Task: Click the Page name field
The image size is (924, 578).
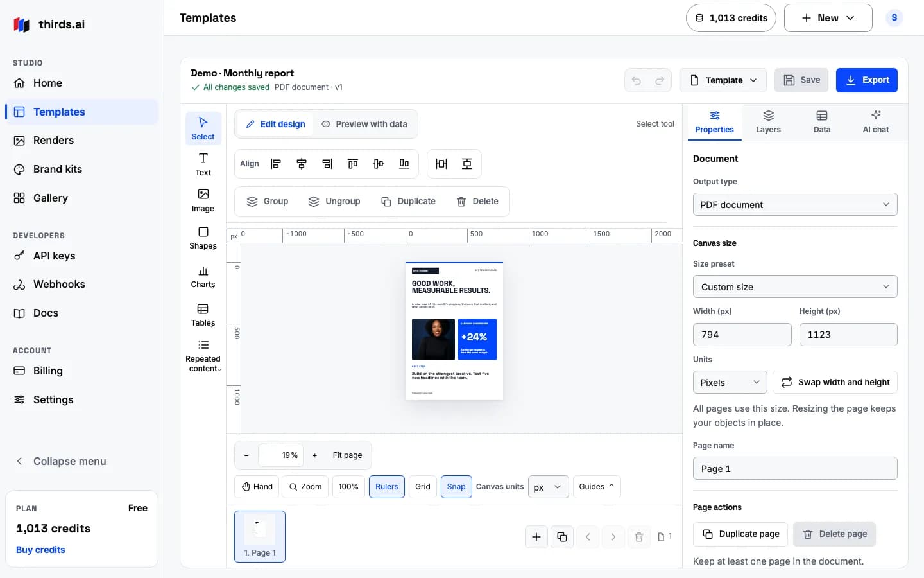Action: [x=795, y=468]
